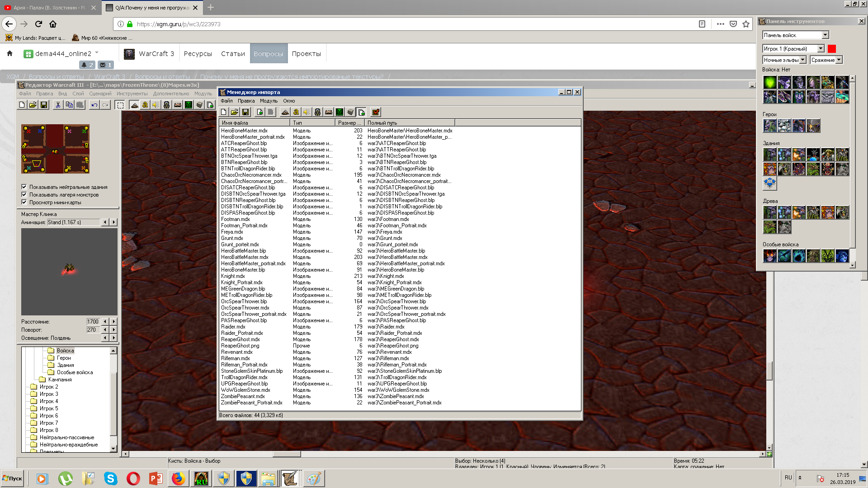Viewport: 868px width, 488px height.
Task: Toggle 'Просмотр мини-карты' checkbox
Action: [x=24, y=202]
